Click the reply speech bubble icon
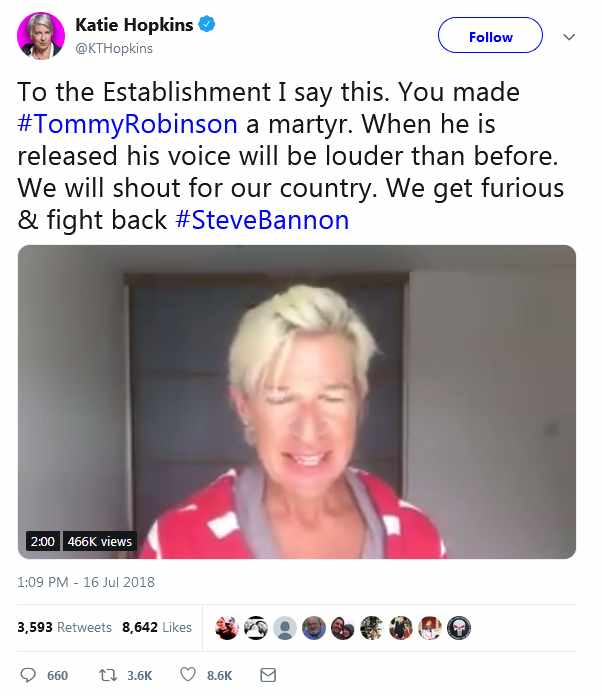The image size is (602, 698). (x=28, y=675)
